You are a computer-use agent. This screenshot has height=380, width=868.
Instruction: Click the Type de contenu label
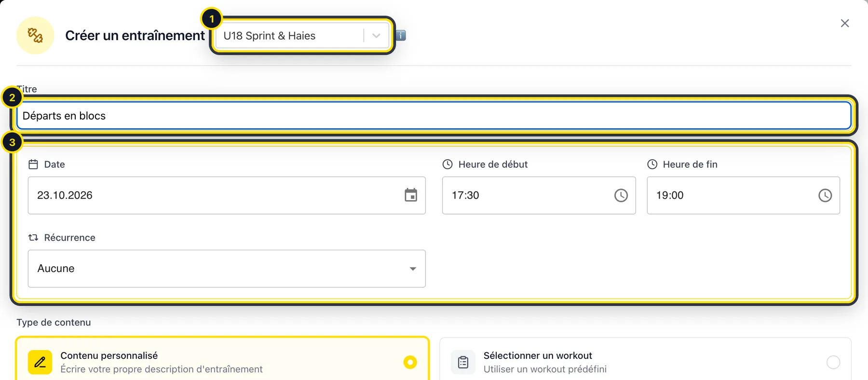pos(54,323)
